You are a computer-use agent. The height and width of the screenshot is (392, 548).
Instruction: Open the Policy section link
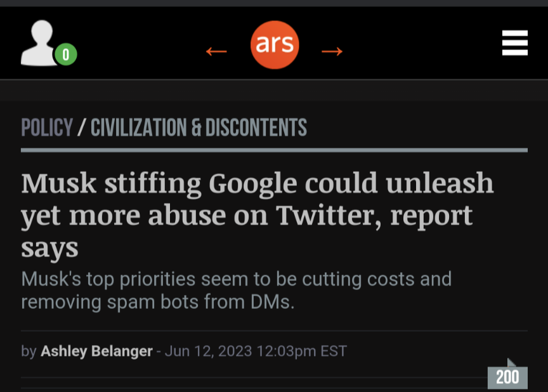click(x=47, y=128)
